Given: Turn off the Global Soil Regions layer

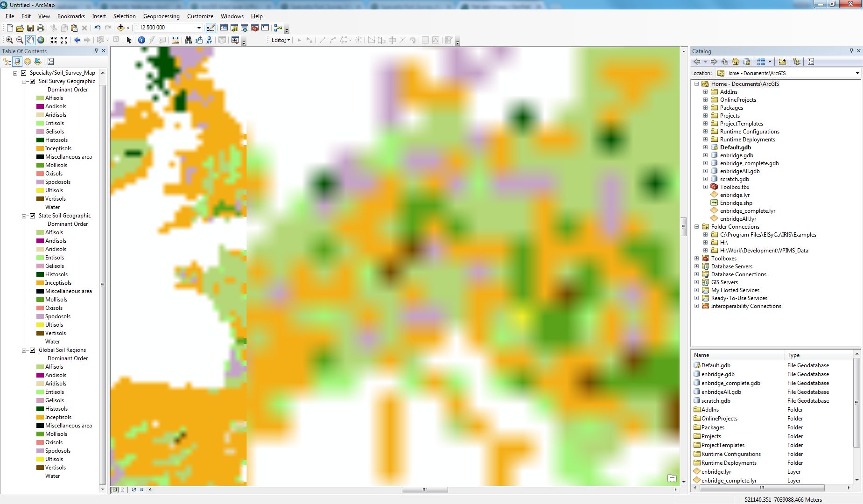Looking at the screenshot, I should (32, 350).
